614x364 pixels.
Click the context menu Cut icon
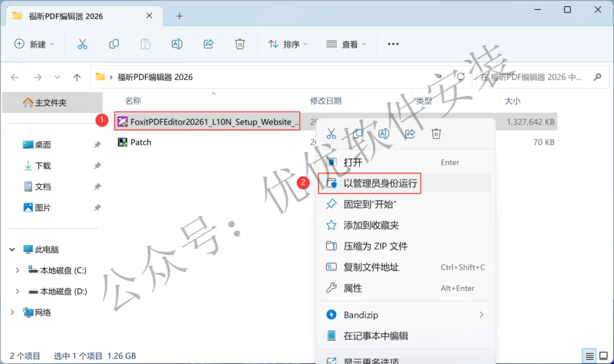pyautogui.click(x=331, y=133)
